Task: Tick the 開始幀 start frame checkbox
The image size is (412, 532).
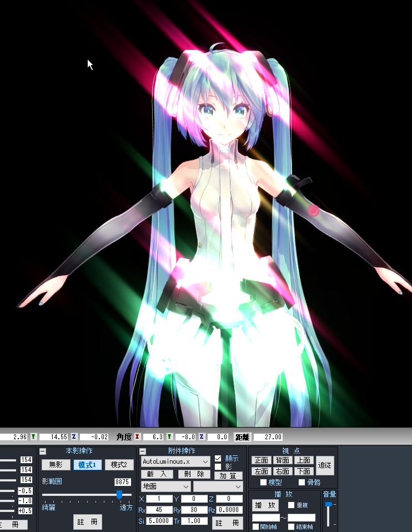Action: (x=256, y=527)
